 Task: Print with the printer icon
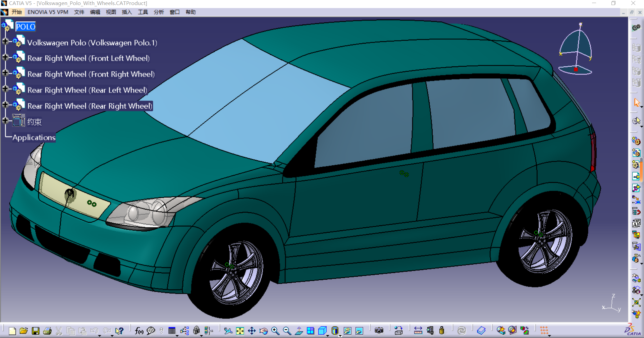(x=47, y=331)
